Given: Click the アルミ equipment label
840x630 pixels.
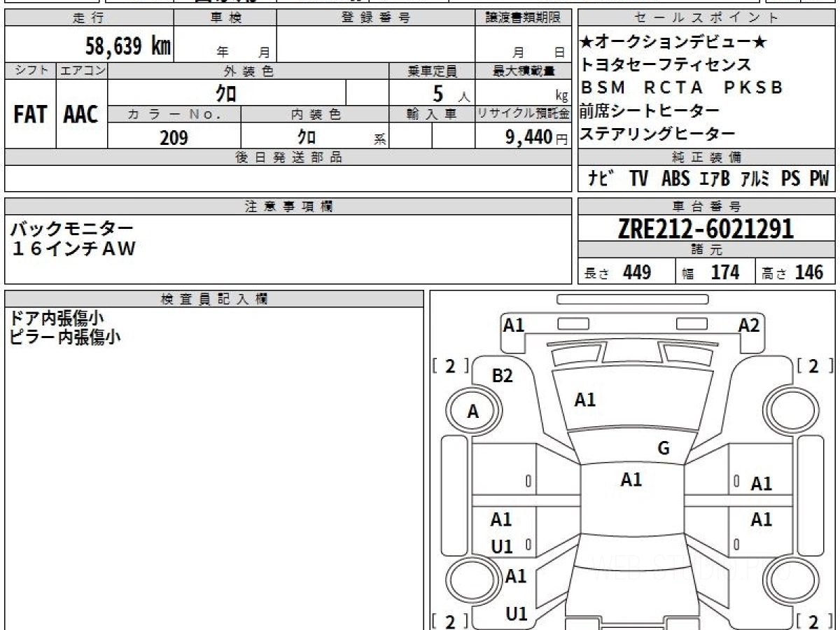Looking at the screenshot, I should tap(755, 179).
